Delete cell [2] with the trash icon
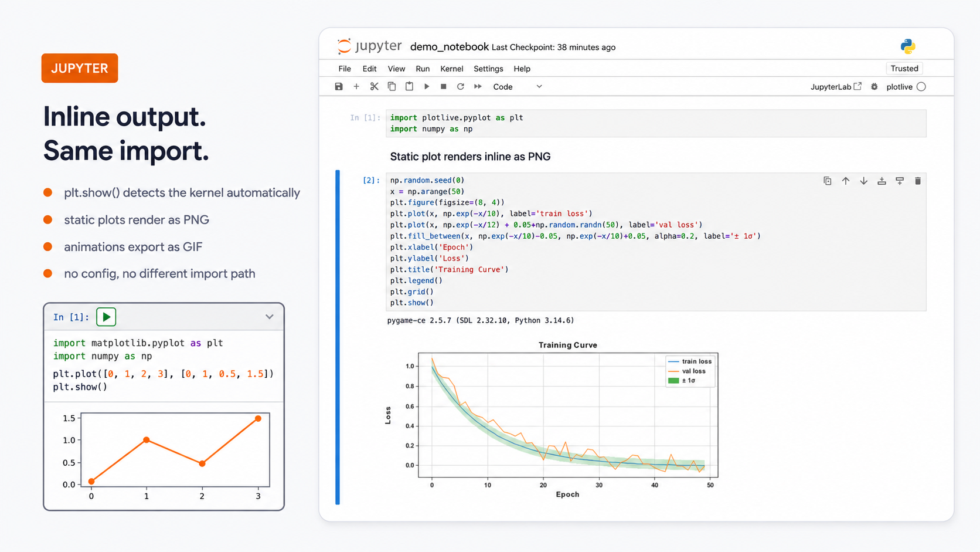 point(918,181)
